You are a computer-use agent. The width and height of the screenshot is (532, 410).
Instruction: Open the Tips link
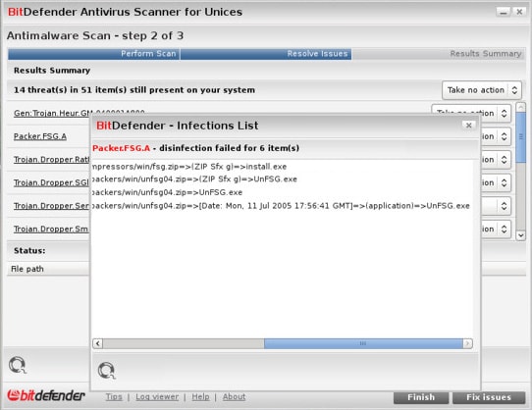pyautogui.click(x=114, y=396)
